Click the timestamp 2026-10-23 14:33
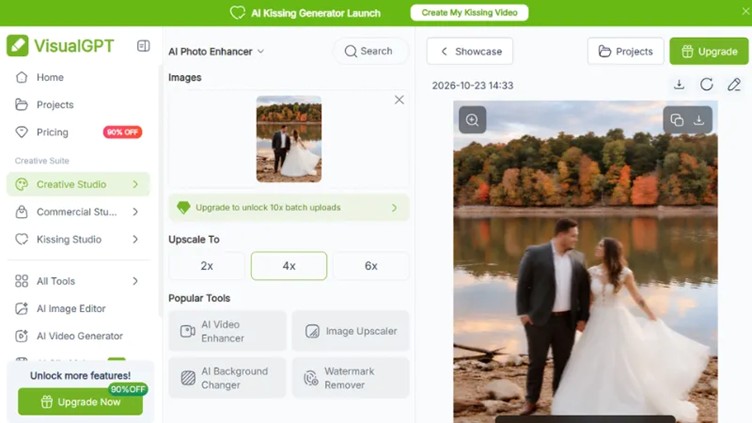Screen dimensions: 752x423 pyautogui.click(x=472, y=85)
